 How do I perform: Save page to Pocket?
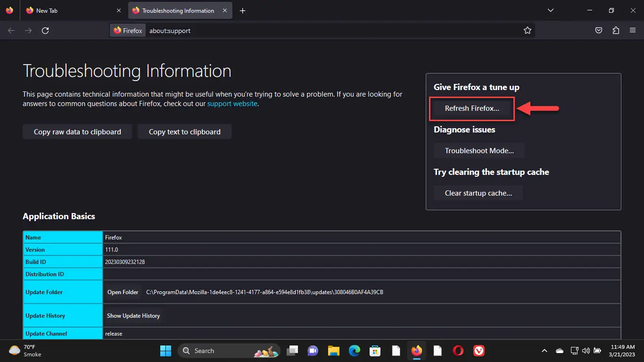[x=598, y=31]
